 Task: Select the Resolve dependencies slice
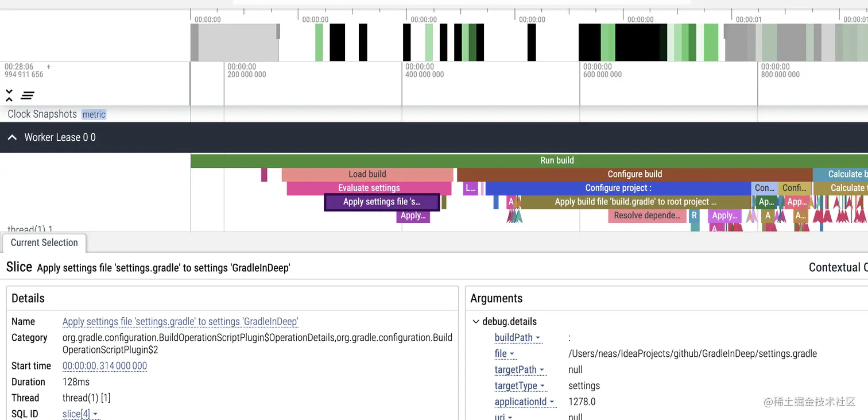point(647,215)
